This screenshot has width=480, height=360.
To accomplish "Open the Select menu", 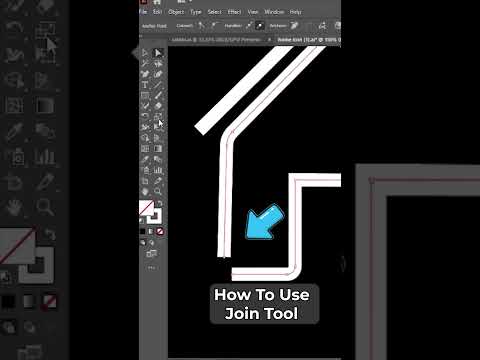I will pyautogui.click(x=214, y=12).
